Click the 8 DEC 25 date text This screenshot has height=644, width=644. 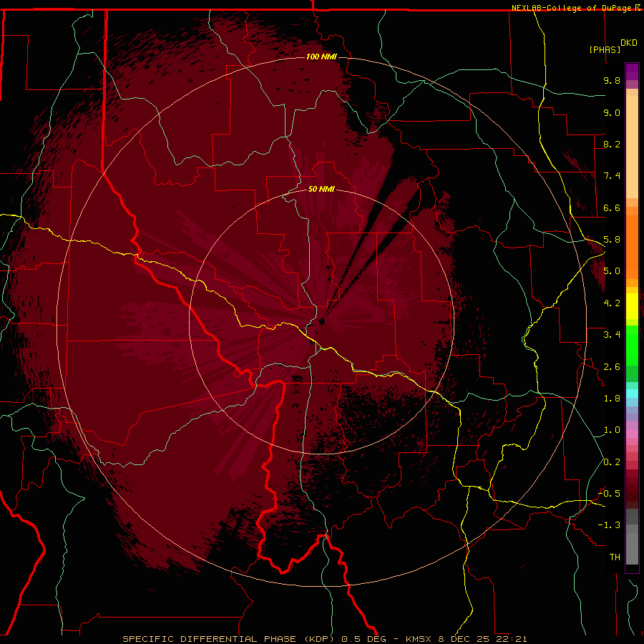pyautogui.click(x=464, y=639)
